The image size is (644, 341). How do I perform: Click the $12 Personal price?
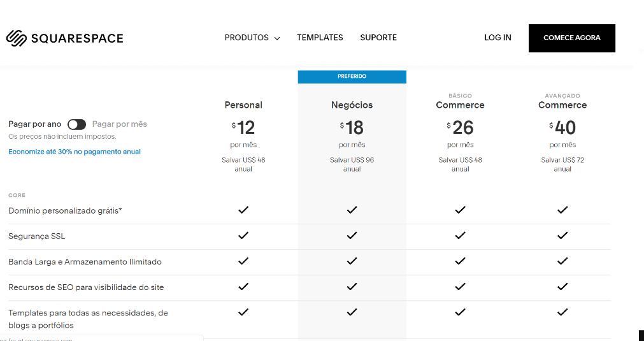243,127
